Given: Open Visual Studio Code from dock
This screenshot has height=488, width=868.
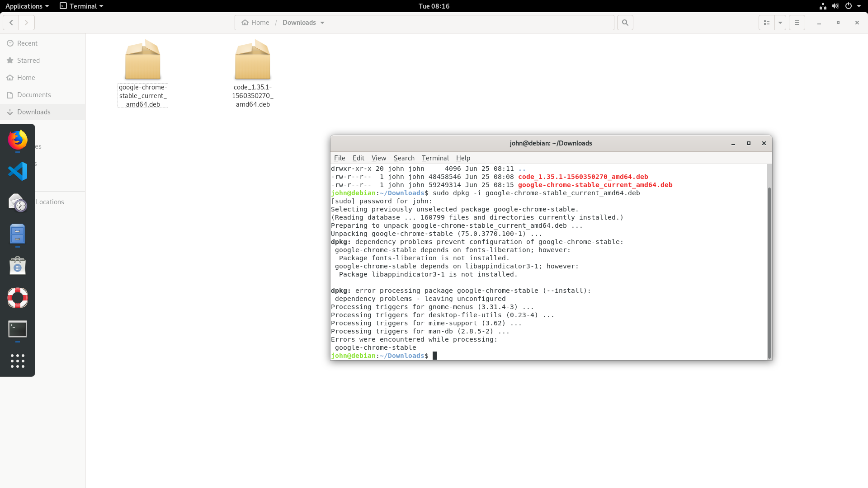Looking at the screenshot, I should click(18, 171).
